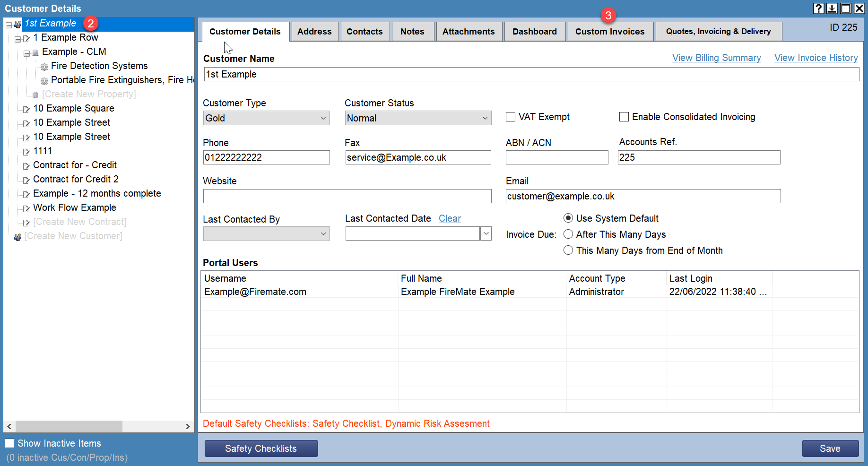
Task: Open View Invoice History
Action: click(x=816, y=57)
